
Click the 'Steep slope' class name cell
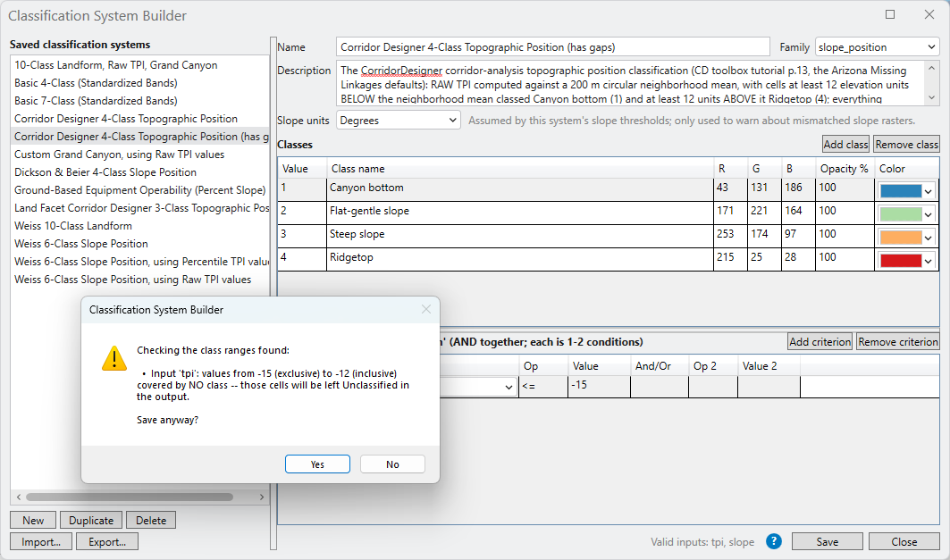[x=520, y=236]
